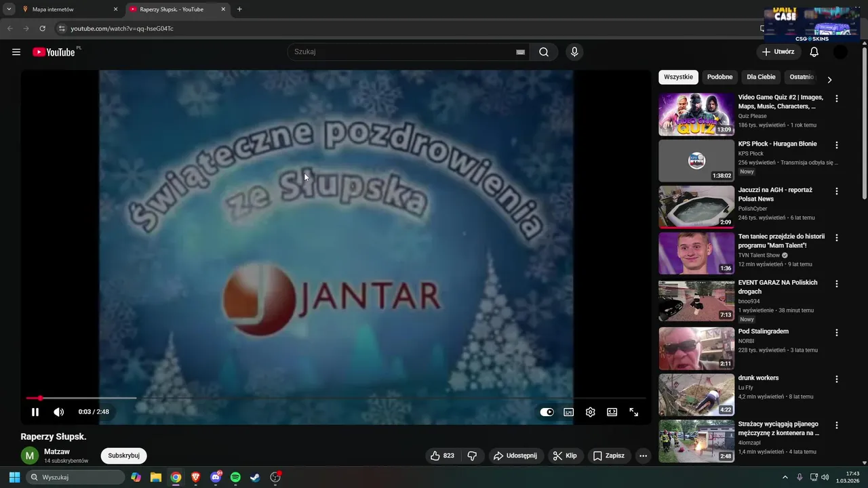Close the Raperzy Słupsk YouTube tab
Viewport: 868px width, 488px height.
pos(223,9)
